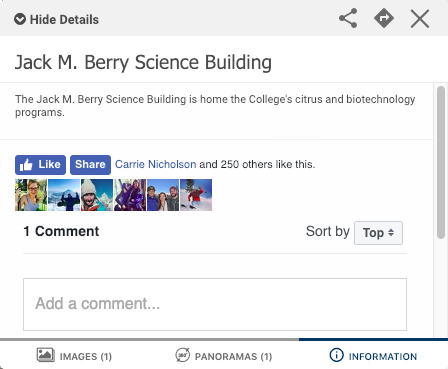Click the three people group thumbnail
Screen dimensions: 448x369
[163, 195]
